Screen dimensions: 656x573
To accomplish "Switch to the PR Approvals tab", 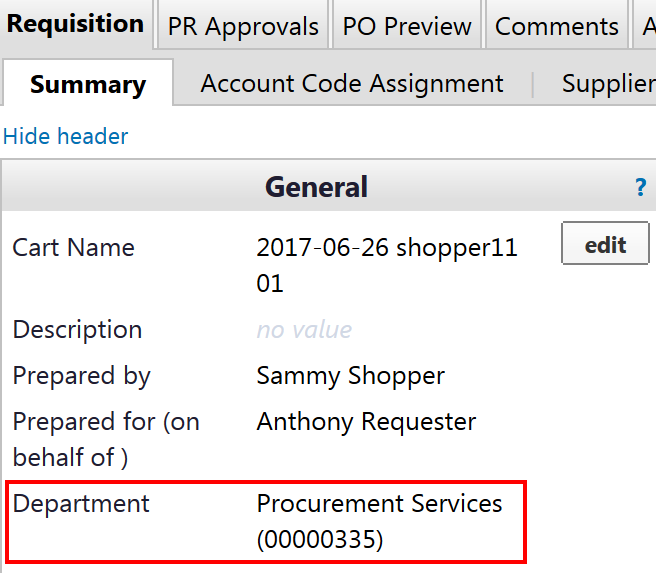I will coord(243,27).
